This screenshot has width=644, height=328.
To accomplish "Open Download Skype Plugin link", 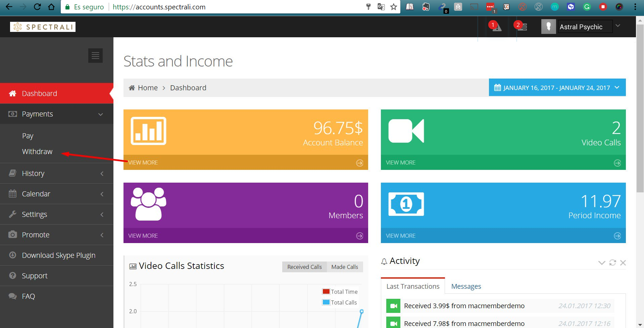I will [x=58, y=255].
